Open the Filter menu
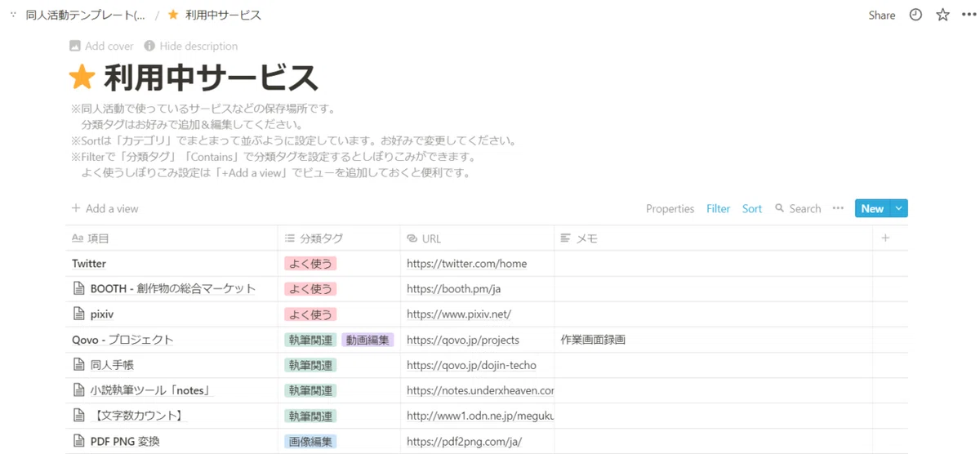 pos(718,208)
